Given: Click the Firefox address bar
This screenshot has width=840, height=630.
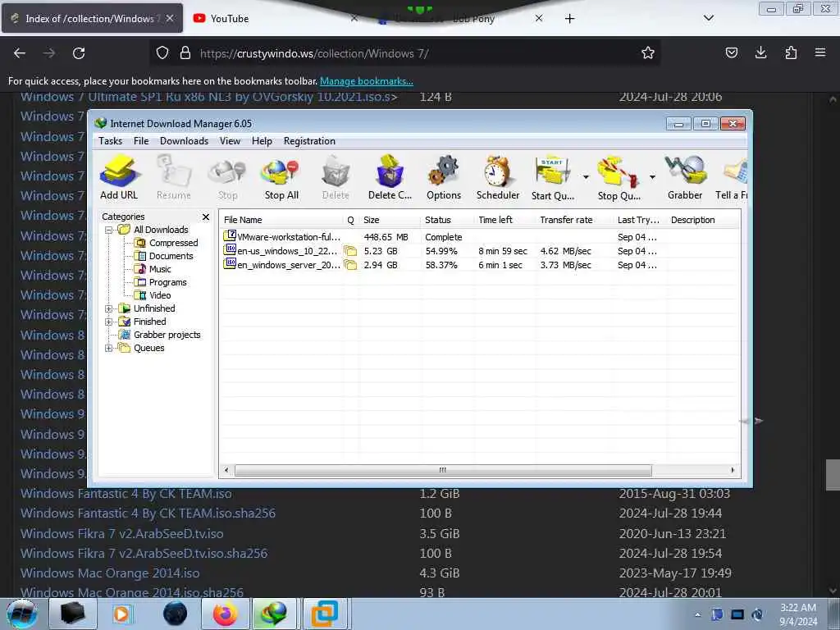Looking at the screenshot, I should pyautogui.click(x=404, y=53).
